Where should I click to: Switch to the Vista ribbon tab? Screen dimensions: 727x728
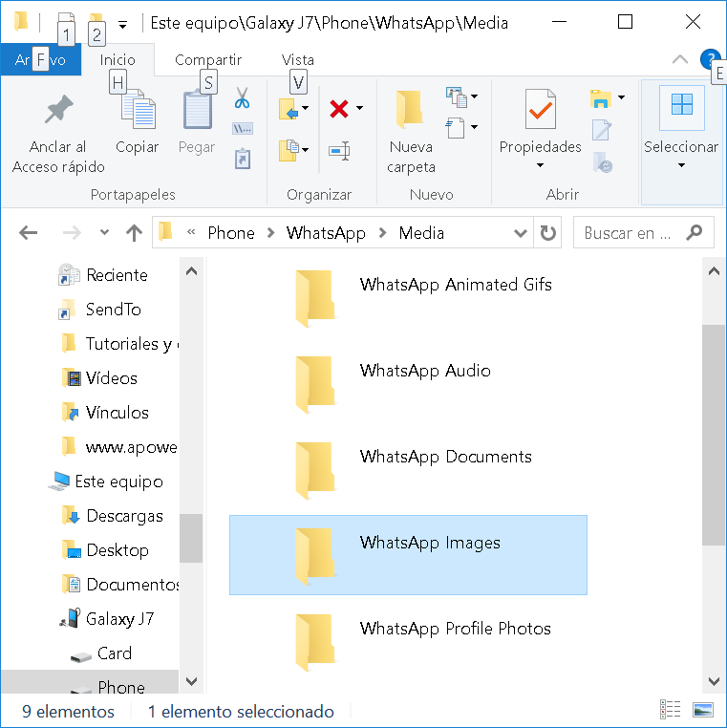pyautogui.click(x=297, y=59)
